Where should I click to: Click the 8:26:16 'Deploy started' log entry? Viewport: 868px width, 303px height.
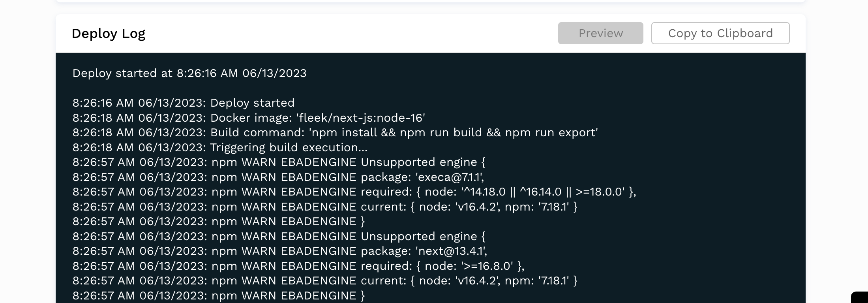(x=184, y=103)
